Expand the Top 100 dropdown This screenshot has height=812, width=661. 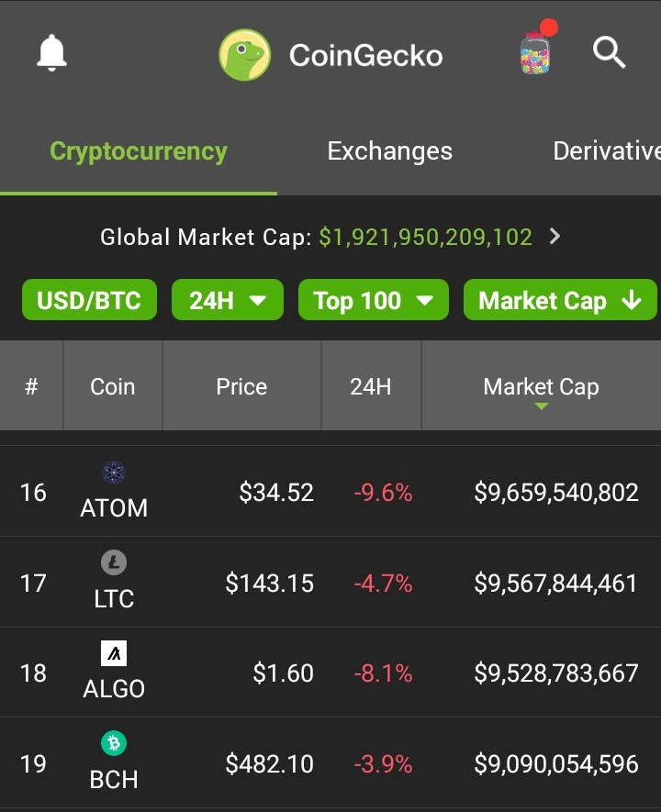[374, 300]
